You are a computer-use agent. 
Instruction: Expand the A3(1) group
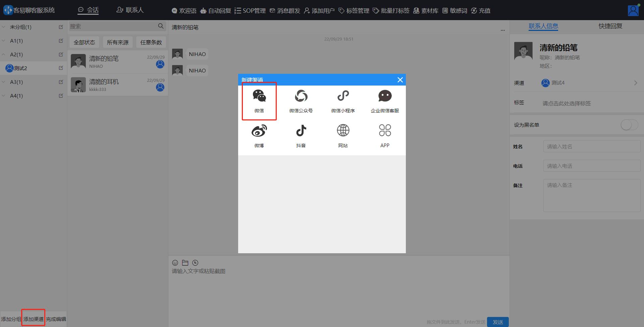coord(3,82)
